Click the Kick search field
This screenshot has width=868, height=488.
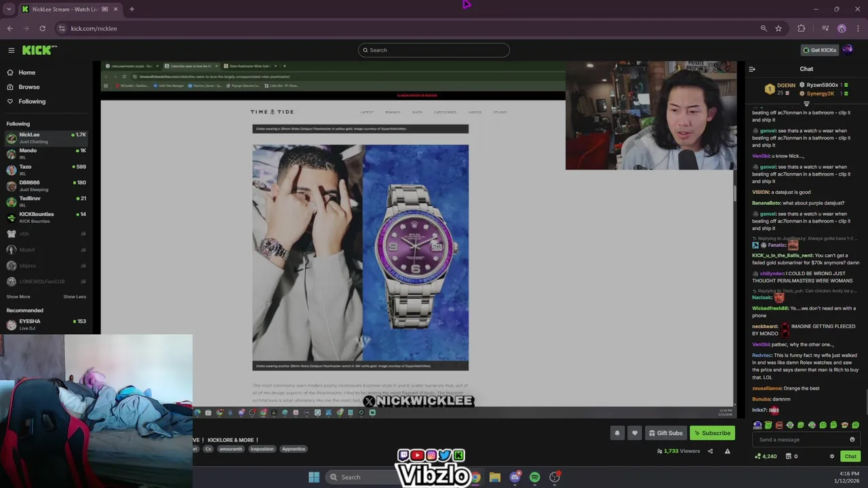[x=434, y=50]
